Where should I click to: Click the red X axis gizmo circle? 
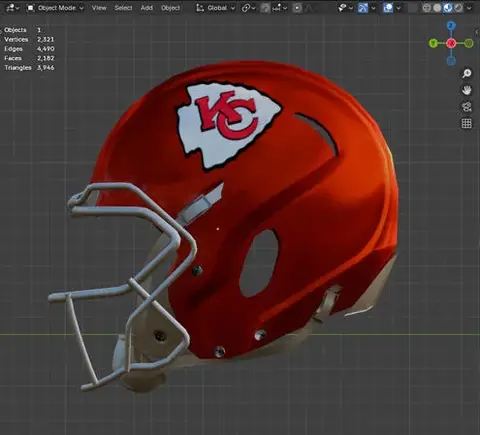click(451, 43)
